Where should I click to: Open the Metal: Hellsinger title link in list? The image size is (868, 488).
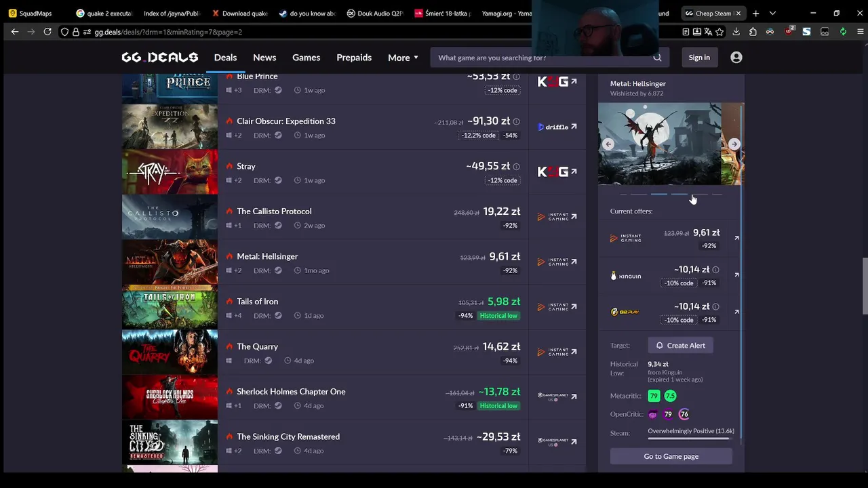(267, 257)
